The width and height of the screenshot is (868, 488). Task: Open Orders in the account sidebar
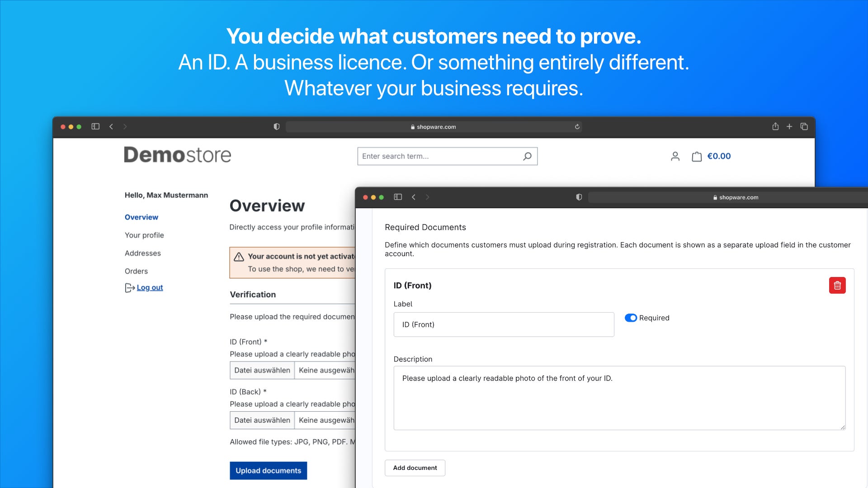click(x=136, y=271)
